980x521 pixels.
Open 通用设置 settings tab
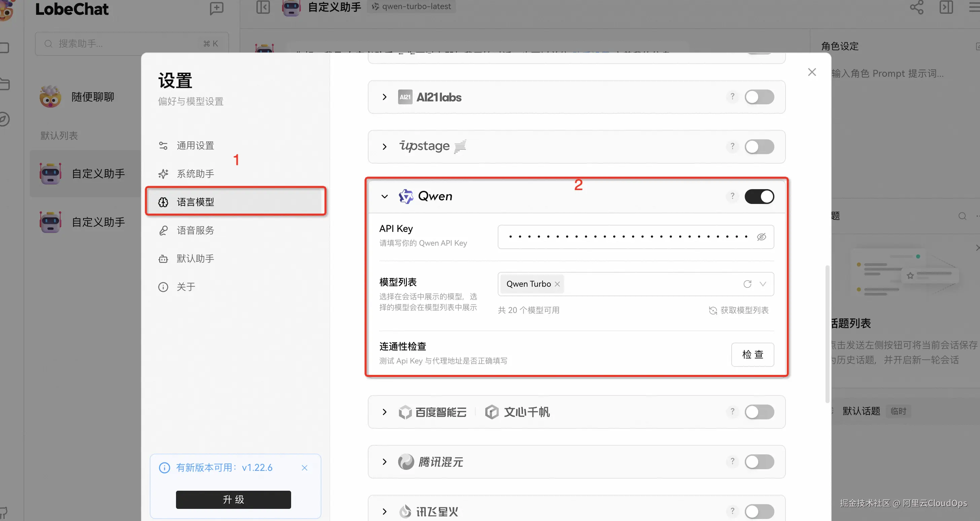(195, 145)
